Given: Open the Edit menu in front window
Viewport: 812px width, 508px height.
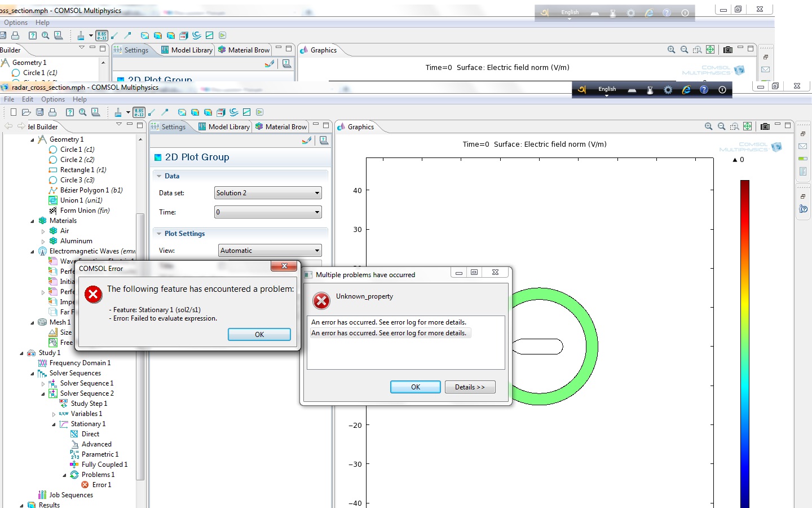Looking at the screenshot, I should point(28,99).
